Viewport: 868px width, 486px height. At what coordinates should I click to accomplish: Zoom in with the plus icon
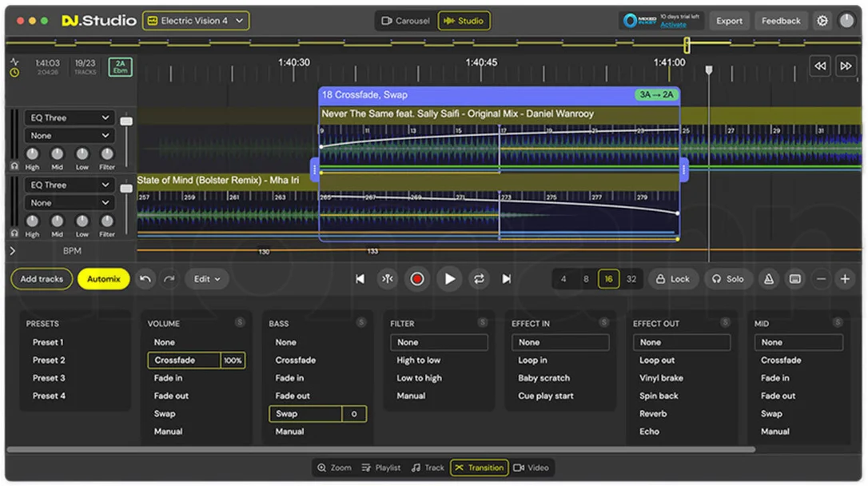[845, 279]
